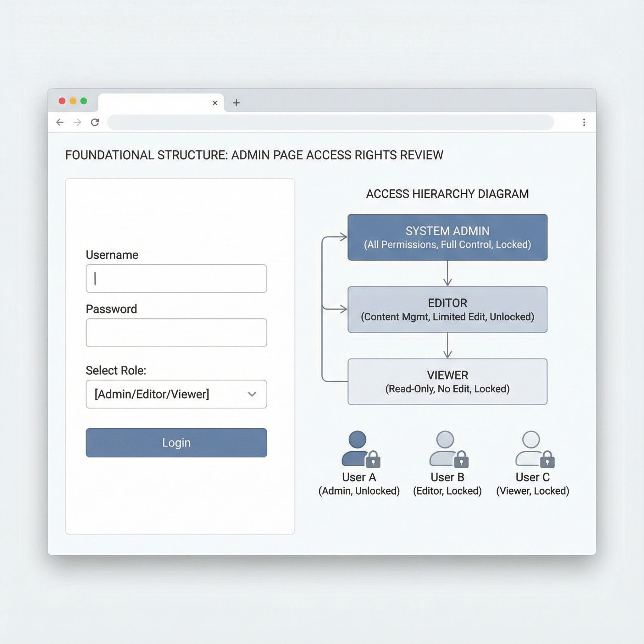Image resolution: width=644 pixels, height=644 pixels.
Task: Click the SYSTEM ADMIN hierarchy box
Action: coord(447,237)
